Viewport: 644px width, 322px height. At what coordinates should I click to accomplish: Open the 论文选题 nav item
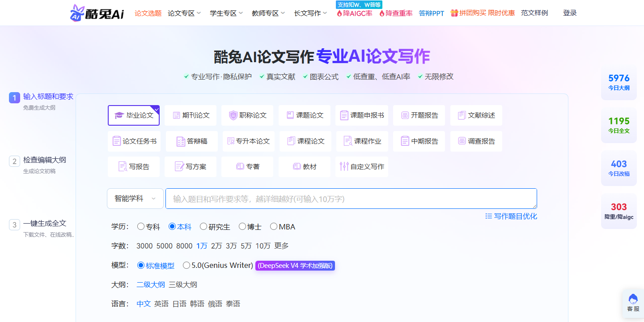pyautogui.click(x=148, y=13)
